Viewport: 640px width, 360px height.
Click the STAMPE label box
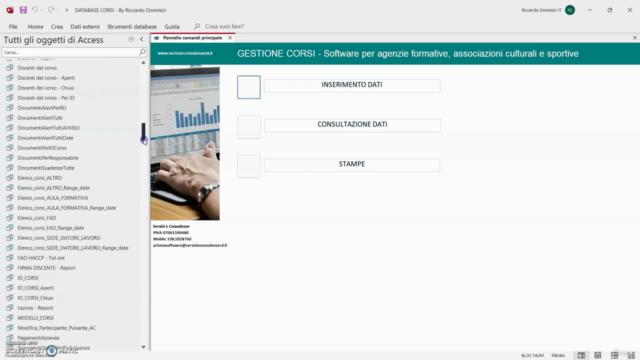click(x=352, y=164)
